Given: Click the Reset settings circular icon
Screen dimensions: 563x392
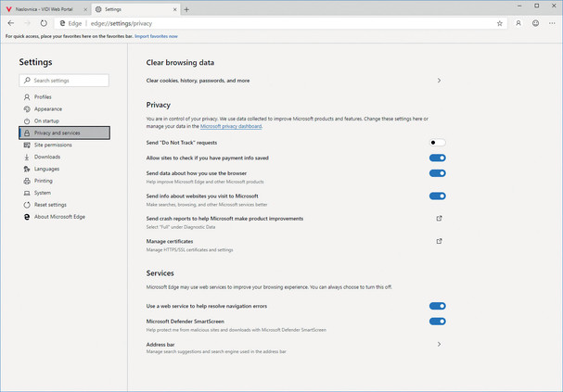Looking at the screenshot, I should point(27,205).
